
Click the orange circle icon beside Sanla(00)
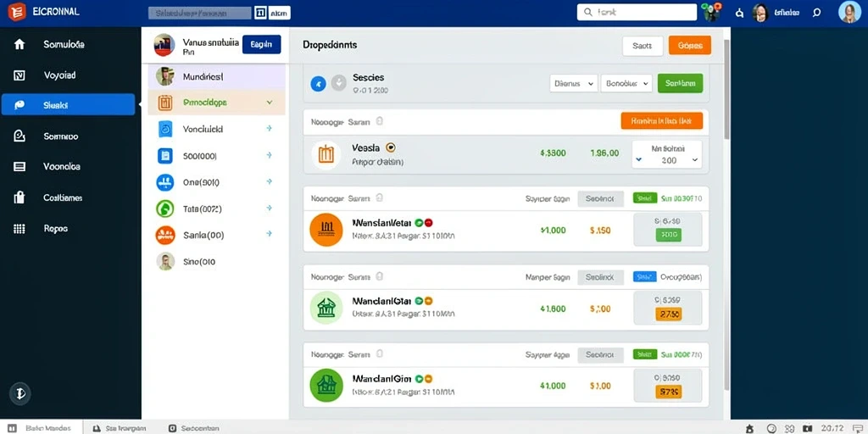click(x=165, y=236)
